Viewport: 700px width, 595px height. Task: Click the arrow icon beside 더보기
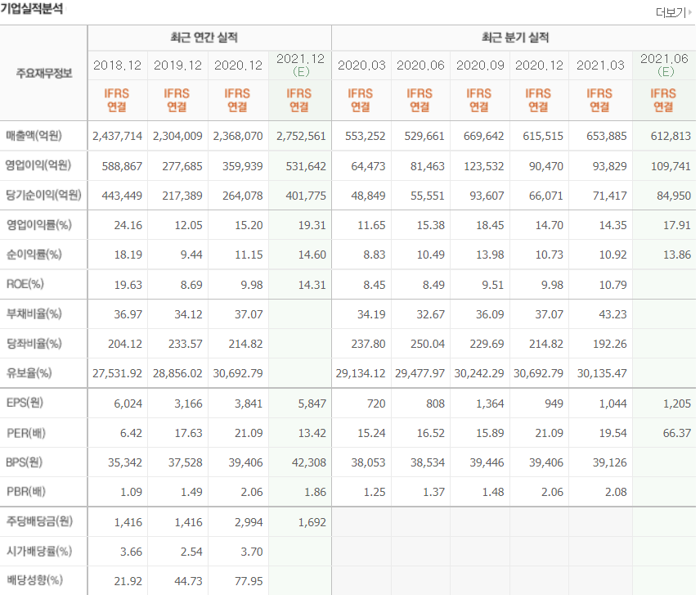tap(689, 12)
